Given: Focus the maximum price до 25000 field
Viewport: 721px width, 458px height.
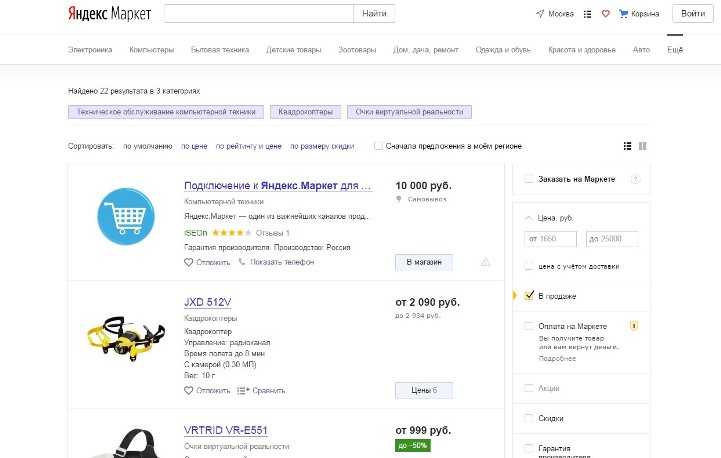Looking at the screenshot, I should coord(612,239).
